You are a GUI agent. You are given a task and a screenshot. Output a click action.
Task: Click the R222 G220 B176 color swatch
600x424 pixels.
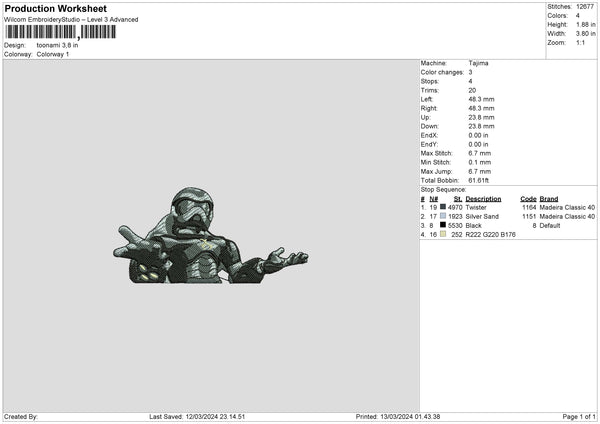(x=443, y=234)
